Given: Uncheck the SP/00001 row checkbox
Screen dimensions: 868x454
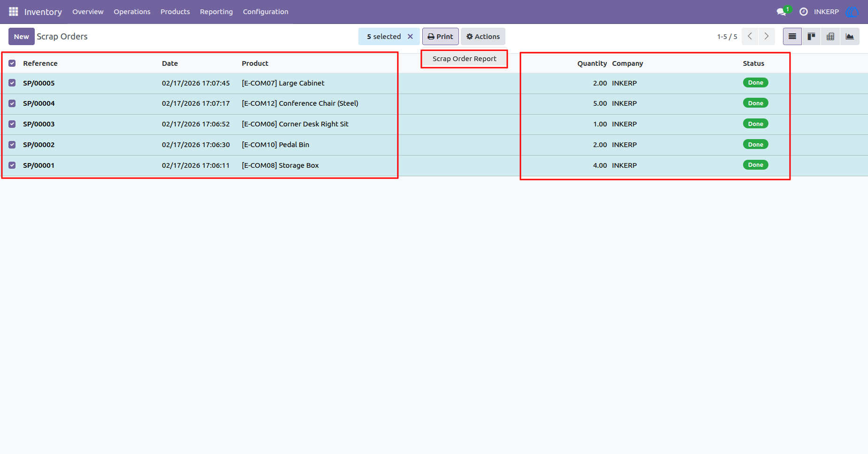Looking at the screenshot, I should tap(12, 165).
